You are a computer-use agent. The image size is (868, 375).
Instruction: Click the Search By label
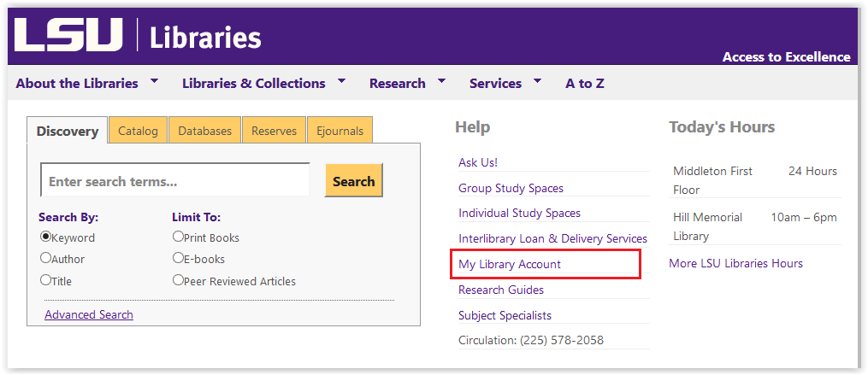click(68, 217)
